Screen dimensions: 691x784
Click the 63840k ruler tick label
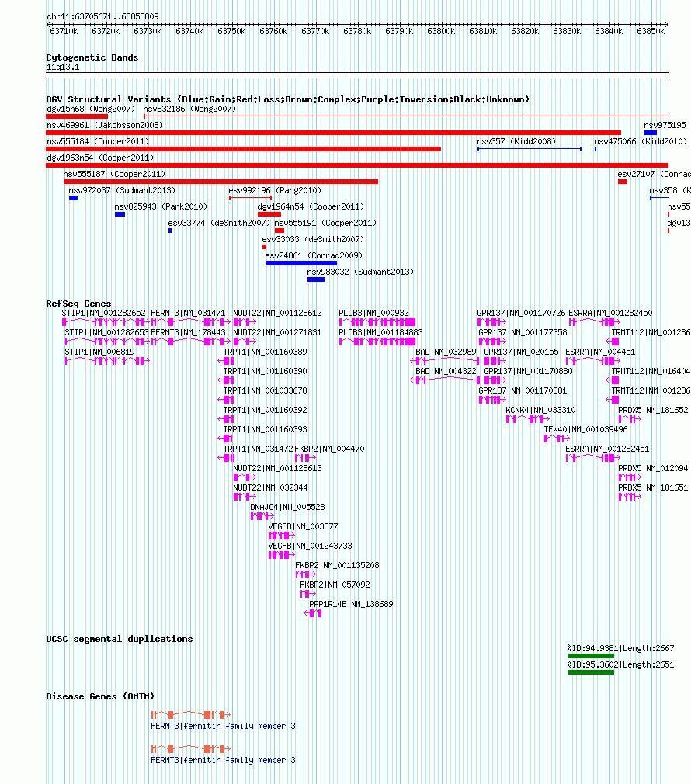point(609,32)
